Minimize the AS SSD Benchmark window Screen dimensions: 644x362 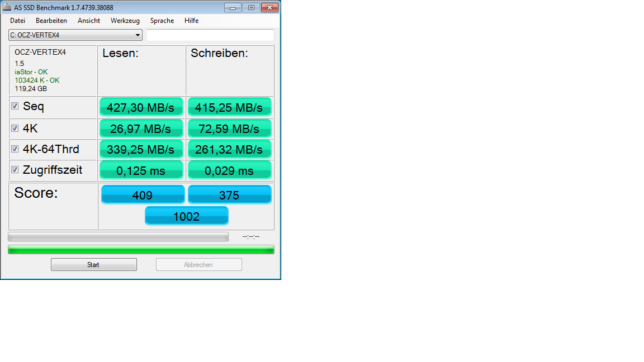click(233, 7)
